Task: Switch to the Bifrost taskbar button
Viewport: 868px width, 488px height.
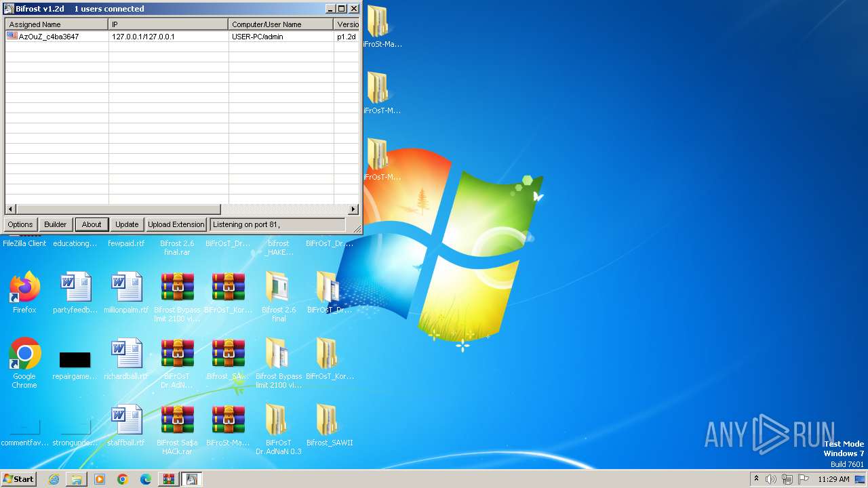Action: point(191,479)
